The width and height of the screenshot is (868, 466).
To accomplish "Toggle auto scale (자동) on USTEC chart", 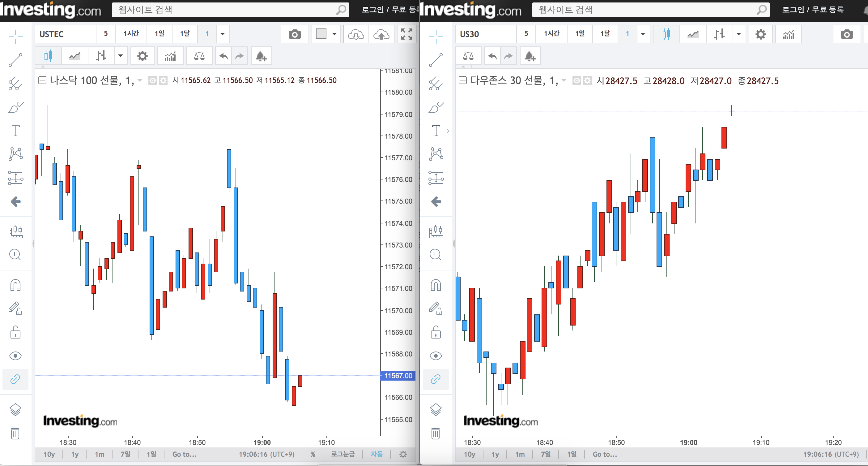I will point(377,454).
